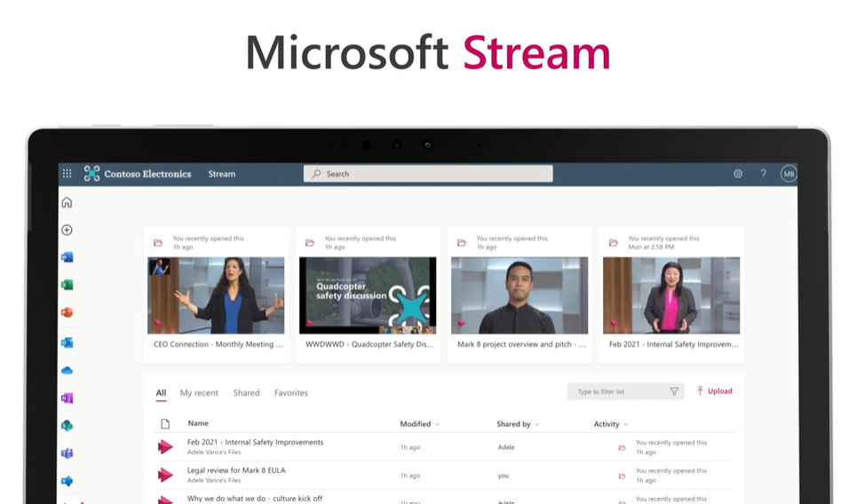Open Mark 8 project overview thumbnail

pyautogui.click(x=519, y=295)
